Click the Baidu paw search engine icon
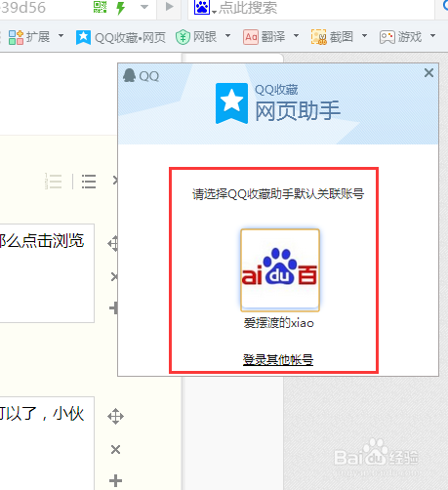The height and width of the screenshot is (490, 448). click(202, 7)
